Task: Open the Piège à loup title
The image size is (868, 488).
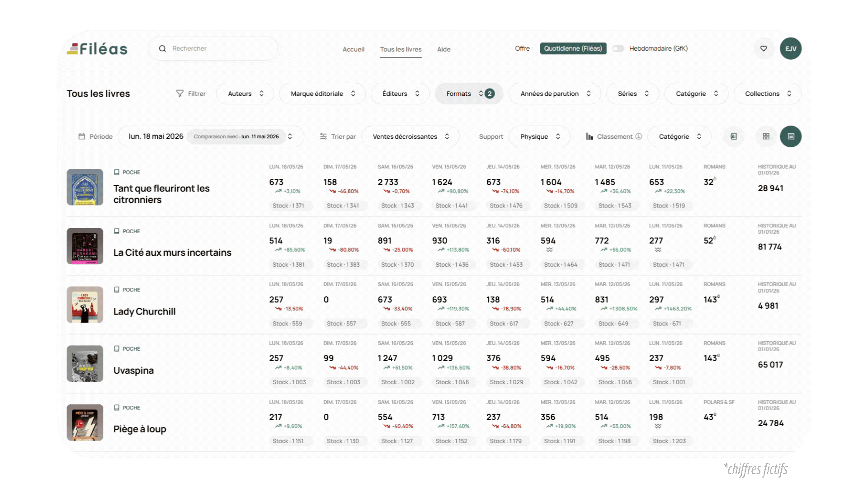Action: tap(140, 429)
